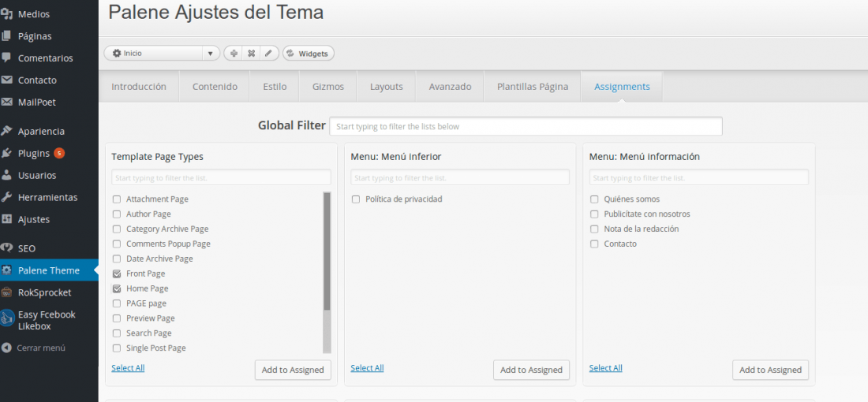Image resolution: width=868 pixels, height=402 pixels.
Task: Click Add to Assigned for Menú información
Action: pyautogui.click(x=771, y=370)
